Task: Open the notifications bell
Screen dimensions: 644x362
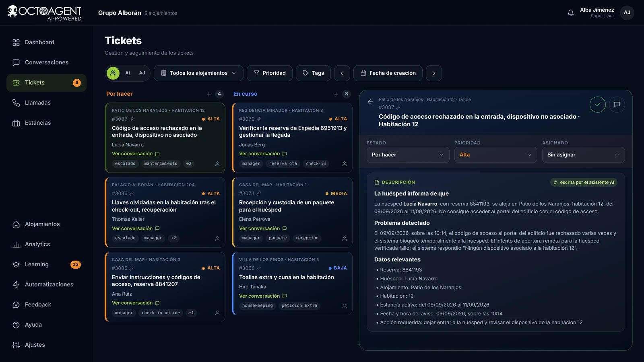Action: coord(570,13)
